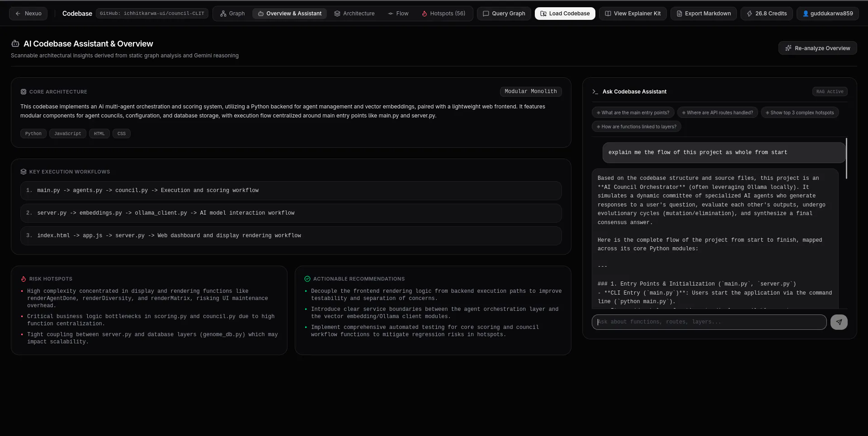Screen dimensions: 868x436
Task: Click the Load Codebase button
Action: tap(565, 14)
